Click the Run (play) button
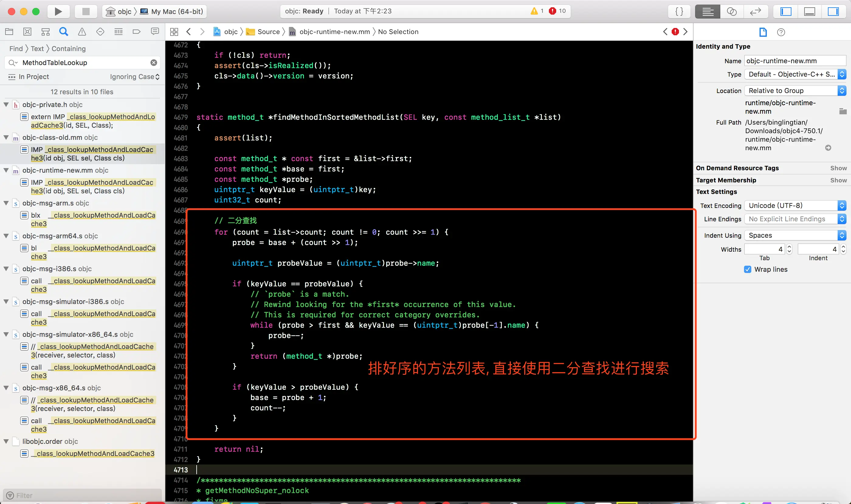 point(58,12)
